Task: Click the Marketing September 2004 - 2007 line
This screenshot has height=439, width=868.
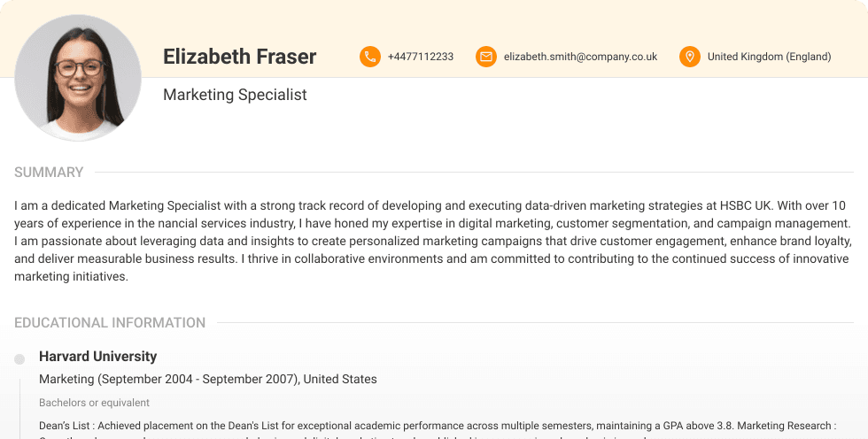Action: pyautogui.click(x=208, y=380)
